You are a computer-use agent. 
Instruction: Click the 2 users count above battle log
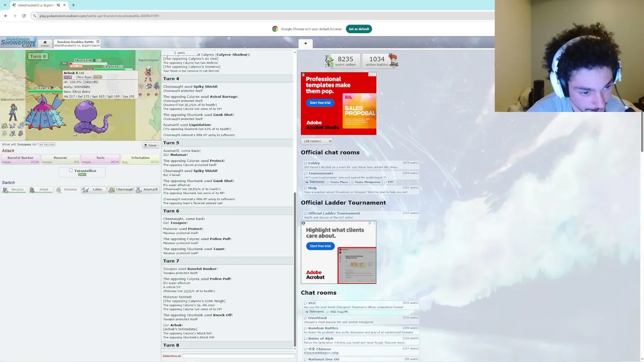[179, 52]
